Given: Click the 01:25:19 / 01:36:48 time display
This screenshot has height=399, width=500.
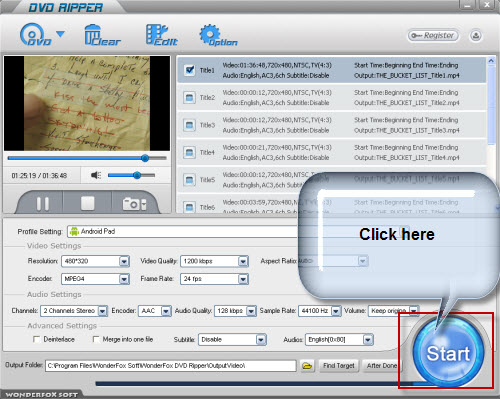Looking at the screenshot, I should click(39, 175).
